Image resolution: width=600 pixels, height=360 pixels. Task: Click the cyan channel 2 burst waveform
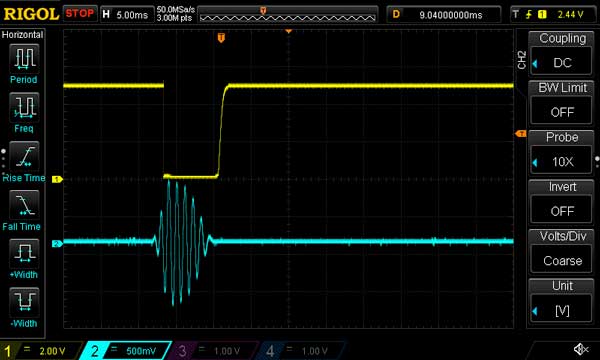[180, 242]
